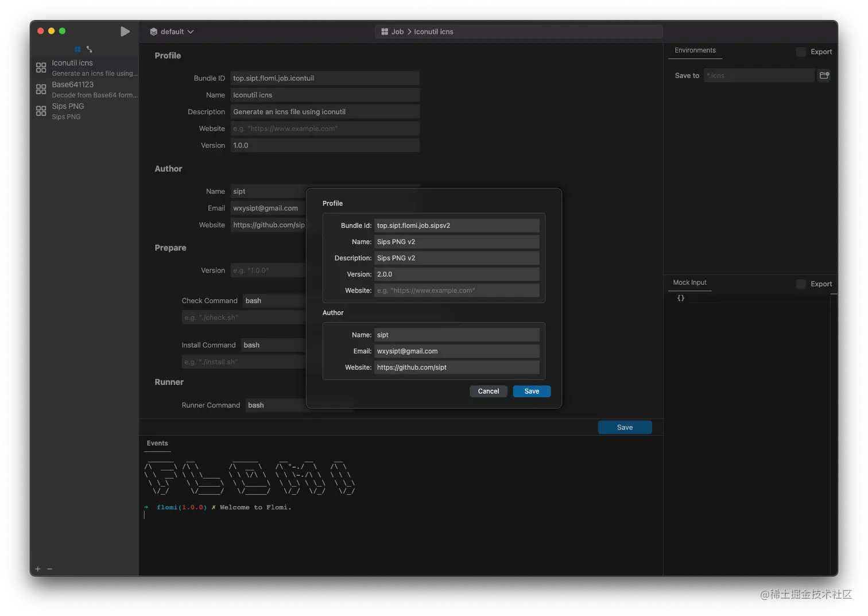Click the Save to *.icns field
The image size is (868, 616).
click(759, 75)
